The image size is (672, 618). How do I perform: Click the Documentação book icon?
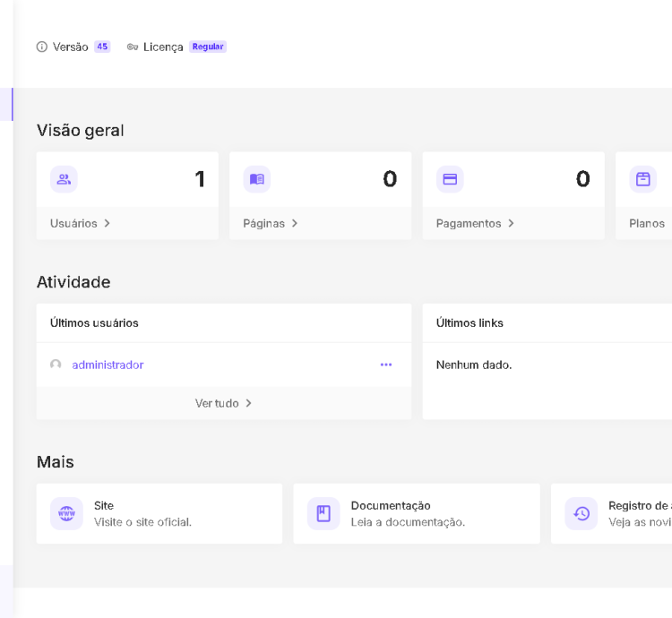(x=323, y=513)
